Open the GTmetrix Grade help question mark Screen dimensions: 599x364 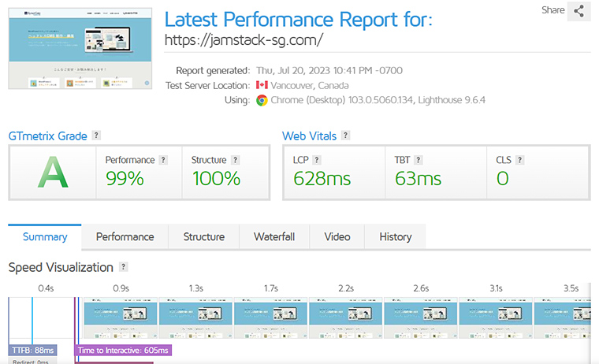coord(96,136)
